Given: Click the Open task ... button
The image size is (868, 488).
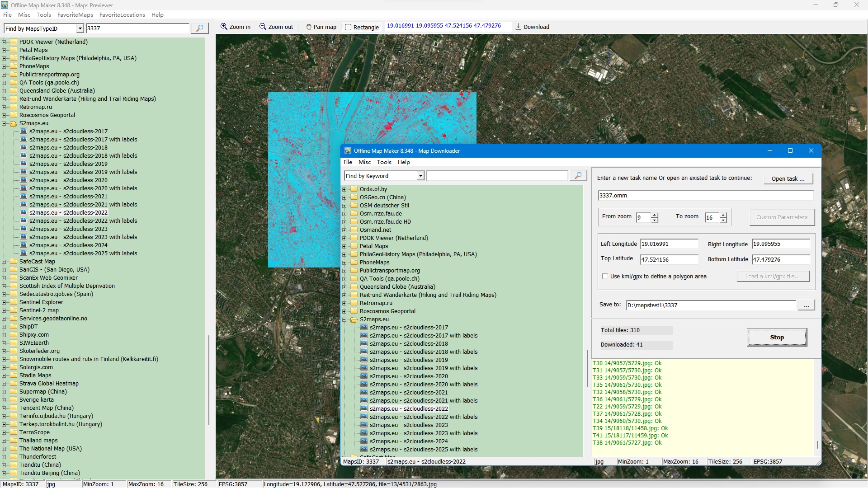Looking at the screenshot, I should pos(788,178).
